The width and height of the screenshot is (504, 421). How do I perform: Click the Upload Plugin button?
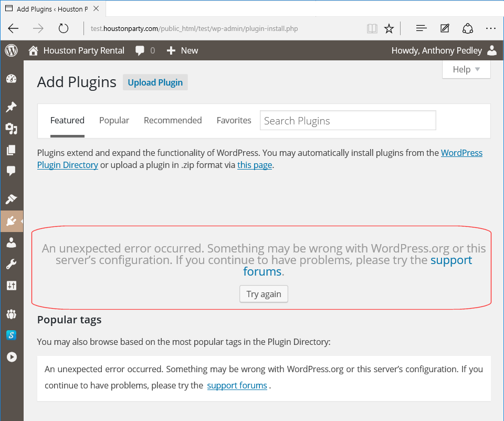(x=155, y=82)
